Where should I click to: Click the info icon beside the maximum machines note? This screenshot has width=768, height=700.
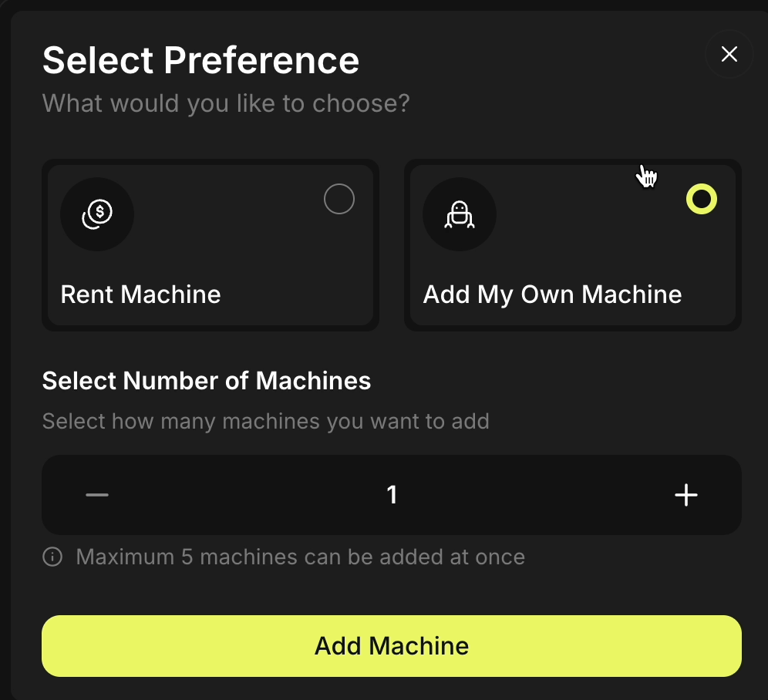click(52, 557)
